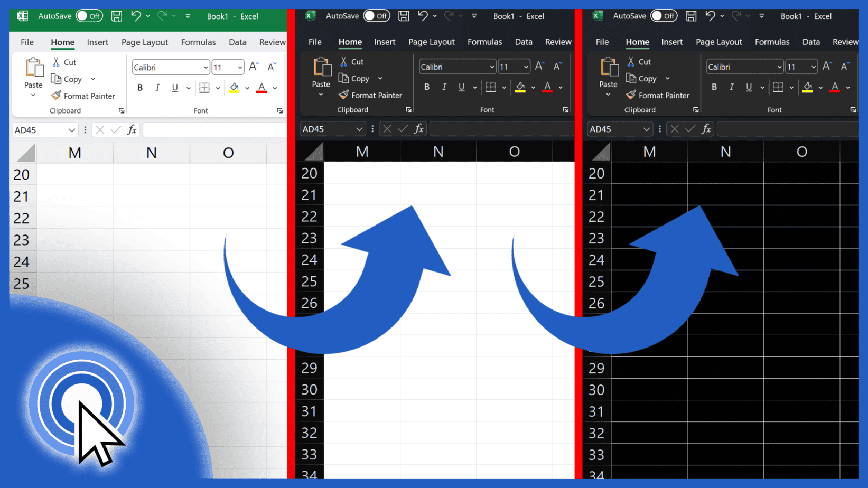Click Italic in dark gray window
Image resolution: width=868 pixels, height=488 pixels.
444,87
